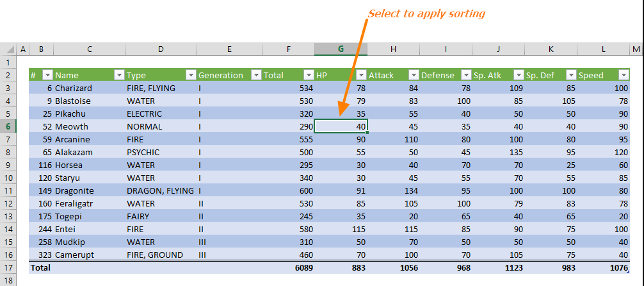Click Horsea's Sp. Def value 25

point(551,165)
